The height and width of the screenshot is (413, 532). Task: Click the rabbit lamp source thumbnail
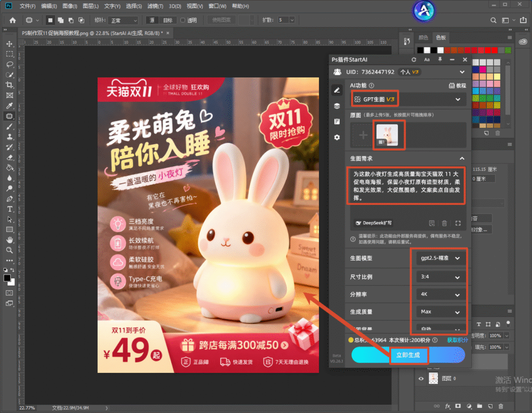pyautogui.click(x=387, y=135)
